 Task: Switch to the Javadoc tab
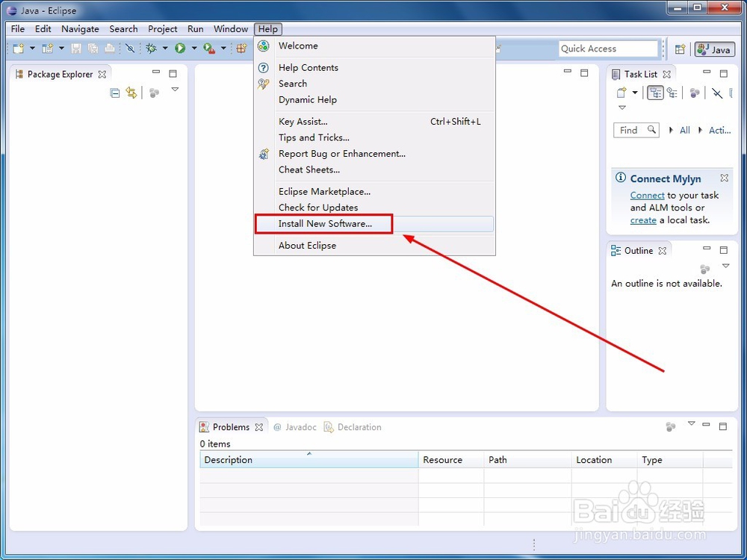(295, 427)
